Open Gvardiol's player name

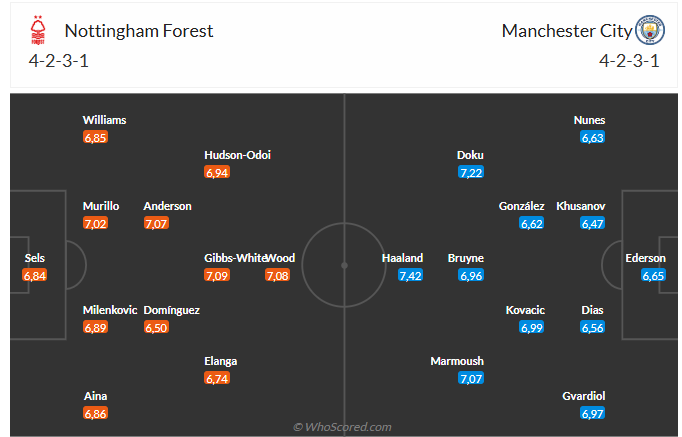pos(583,396)
